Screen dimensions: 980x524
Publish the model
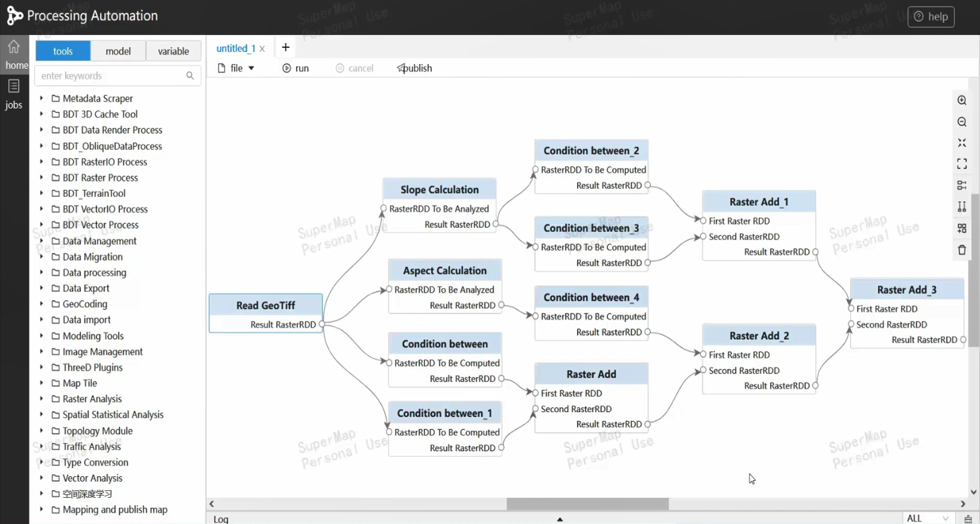click(x=414, y=68)
